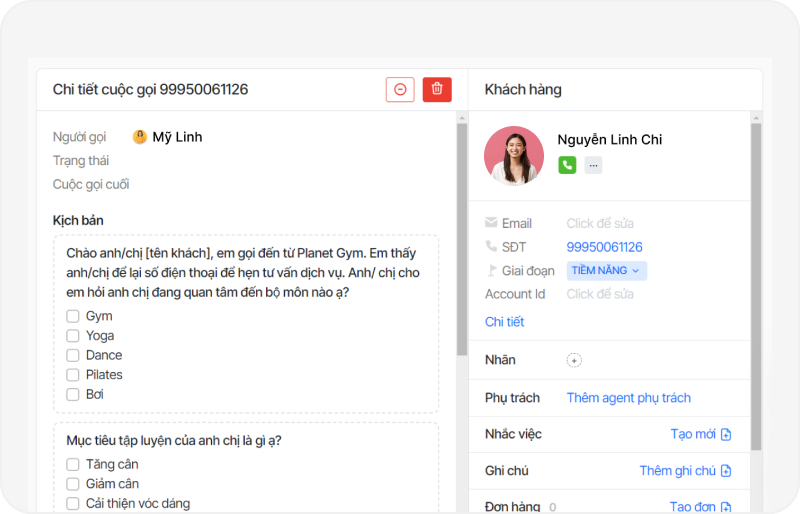Click the red trash delete button

[437, 89]
